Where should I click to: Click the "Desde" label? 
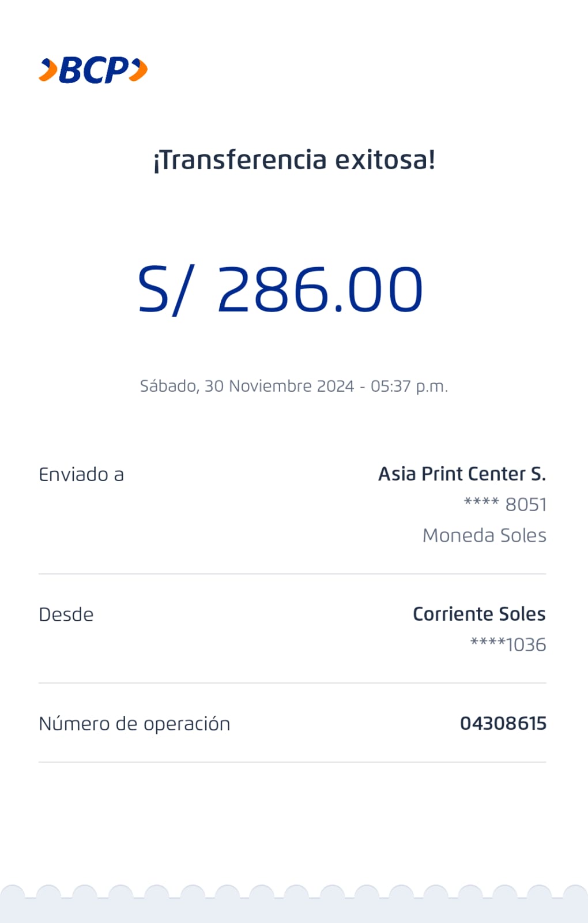(66, 614)
